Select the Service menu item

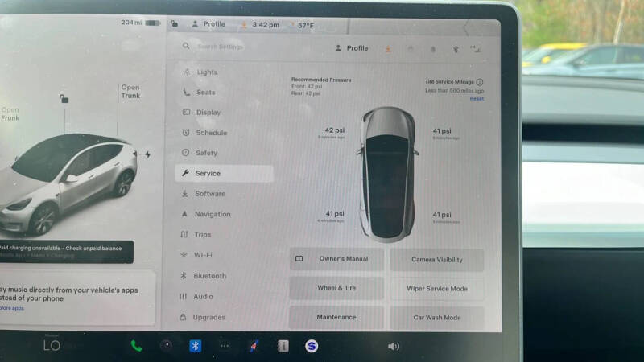(225, 173)
